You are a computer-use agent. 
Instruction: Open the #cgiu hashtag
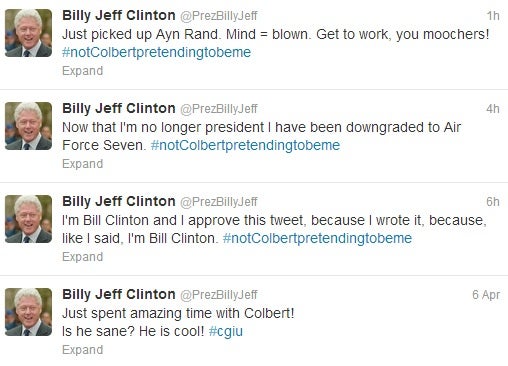coord(226,332)
